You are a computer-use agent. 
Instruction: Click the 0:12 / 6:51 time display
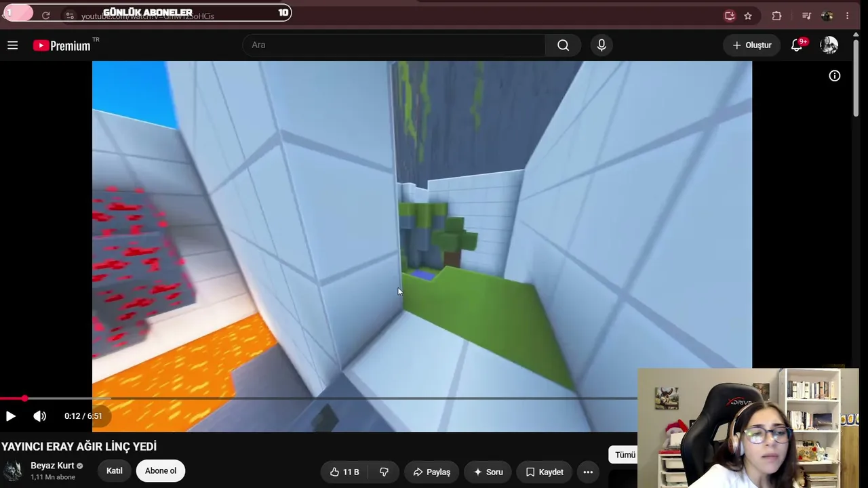[x=83, y=416]
